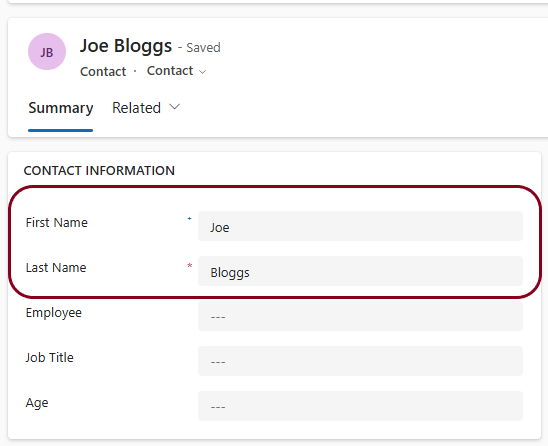Open the Summary tab

(x=60, y=108)
